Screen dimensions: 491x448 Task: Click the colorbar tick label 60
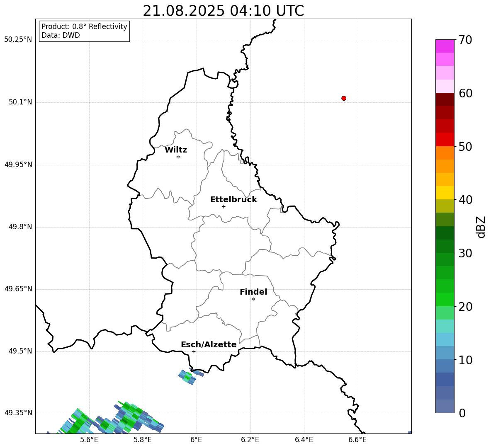[465, 93]
